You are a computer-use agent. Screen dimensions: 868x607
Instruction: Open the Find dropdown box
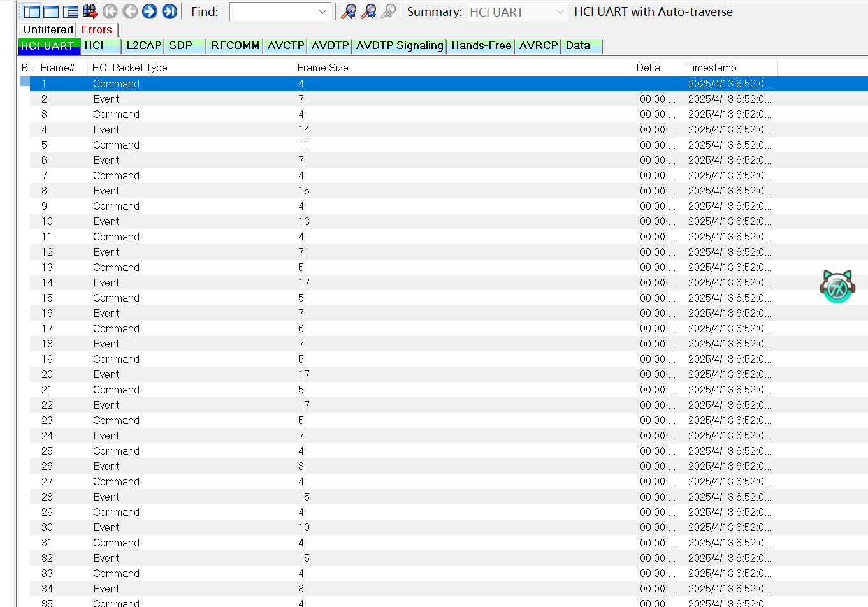pyautogui.click(x=322, y=12)
